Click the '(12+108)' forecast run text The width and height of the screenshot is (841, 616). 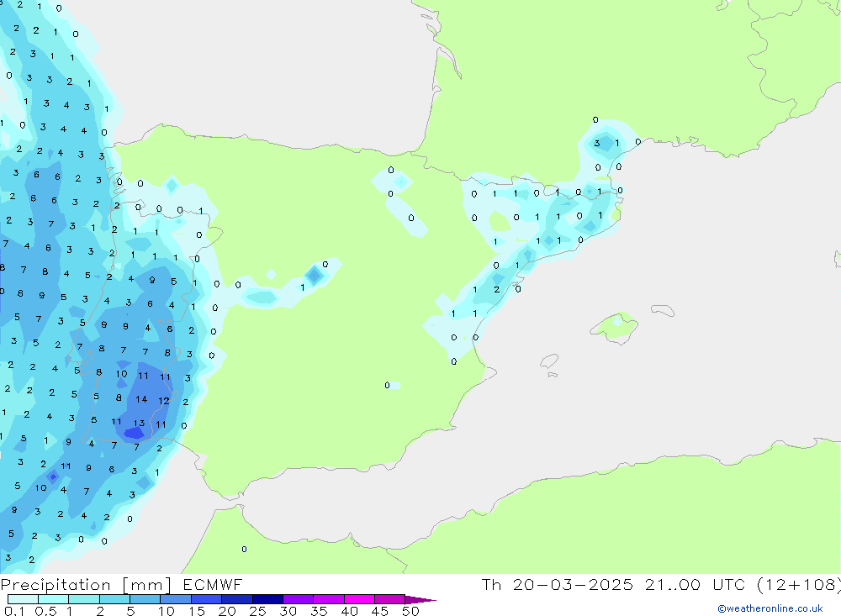coord(799,584)
